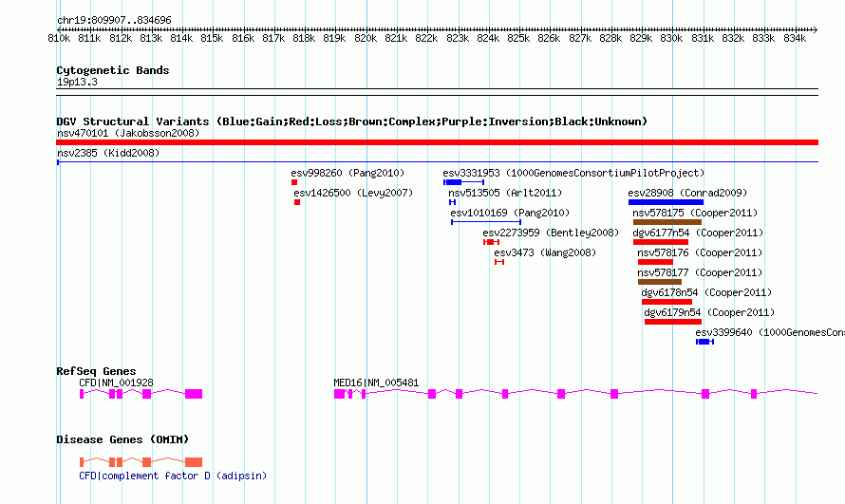This screenshot has width=845, height=504.
Task: Click the nsv578177 (Cooper2011) label
Action: (x=700, y=272)
